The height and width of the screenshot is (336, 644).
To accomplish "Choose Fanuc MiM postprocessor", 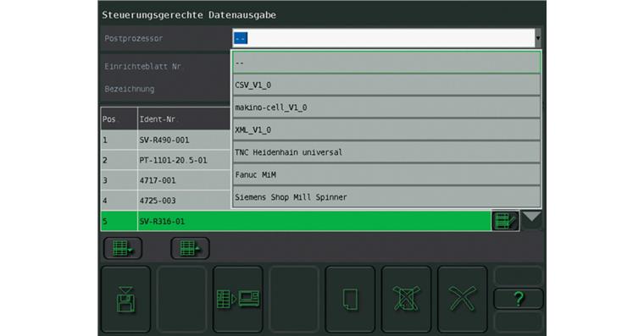I will pyautogui.click(x=386, y=174).
